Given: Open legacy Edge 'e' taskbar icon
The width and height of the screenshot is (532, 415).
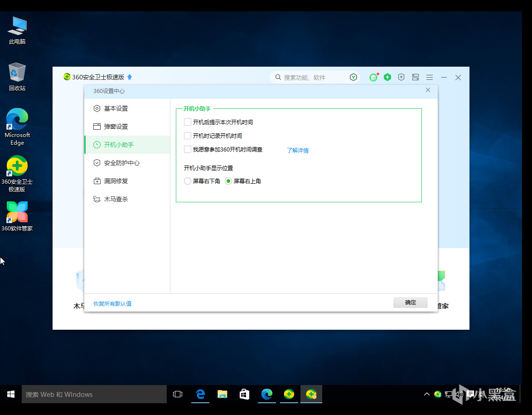Looking at the screenshot, I should tap(200, 394).
